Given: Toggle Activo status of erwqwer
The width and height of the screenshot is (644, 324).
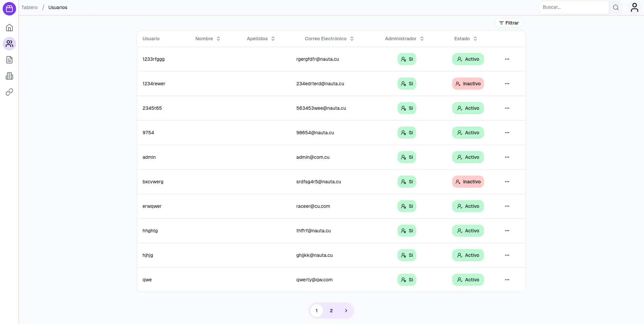Looking at the screenshot, I should [468, 206].
